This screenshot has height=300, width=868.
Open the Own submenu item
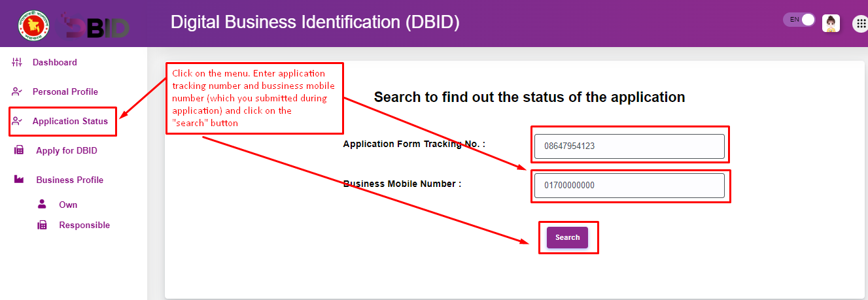pyautogui.click(x=68, y=205)
